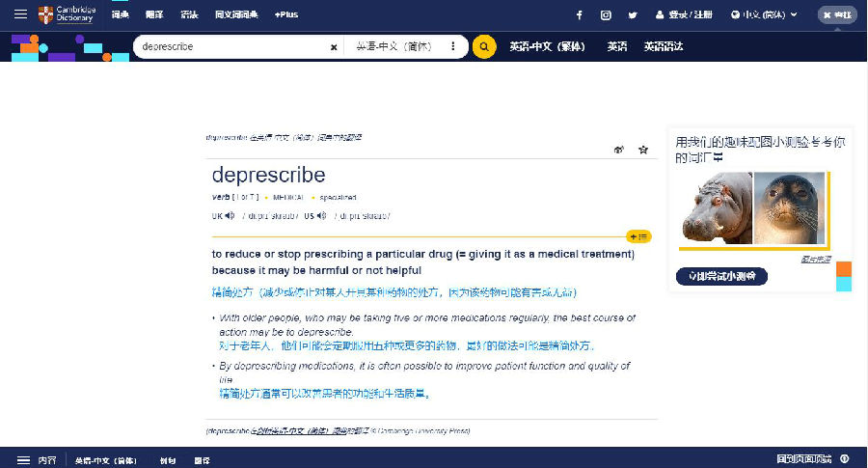Image resolution: width=868 pixels, height=468 pixels.
Task: Open the Facebook page icon
Action: [x=579, y=14]
